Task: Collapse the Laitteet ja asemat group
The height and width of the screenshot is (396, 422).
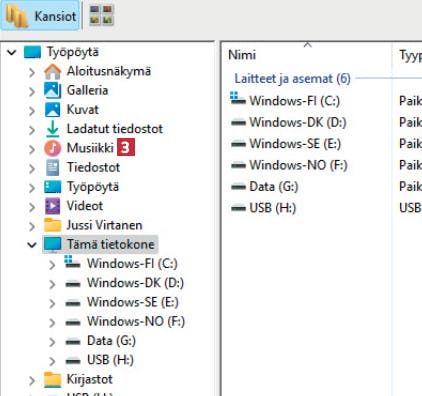Action: point(292,79)
